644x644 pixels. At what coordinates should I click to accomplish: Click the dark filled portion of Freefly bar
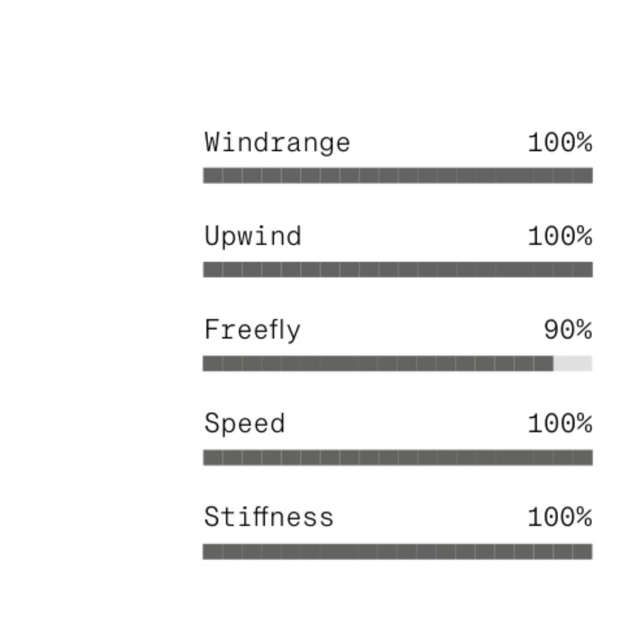[x=378, y=364]
